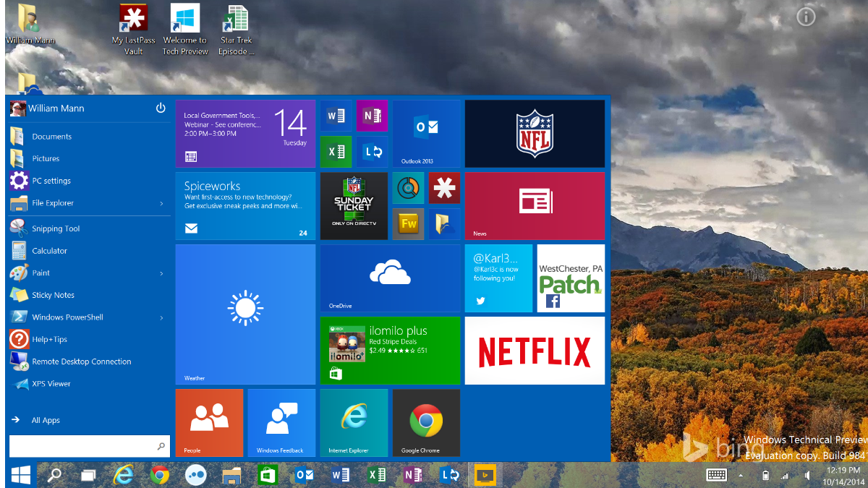Open the Word tile in Start menu
Viewport: 868px width, 488px height.
(x=336, y=116)
